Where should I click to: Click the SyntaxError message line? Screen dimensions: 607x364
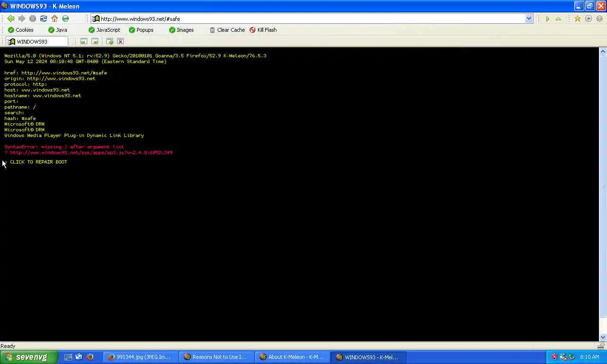64,147
